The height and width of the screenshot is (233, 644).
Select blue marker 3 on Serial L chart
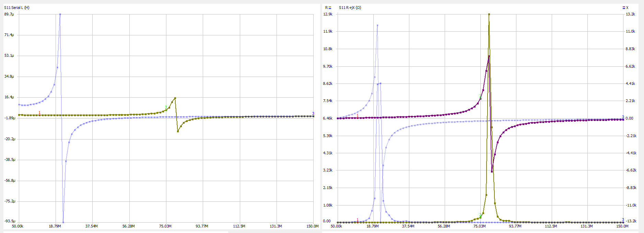coord(313,114)
